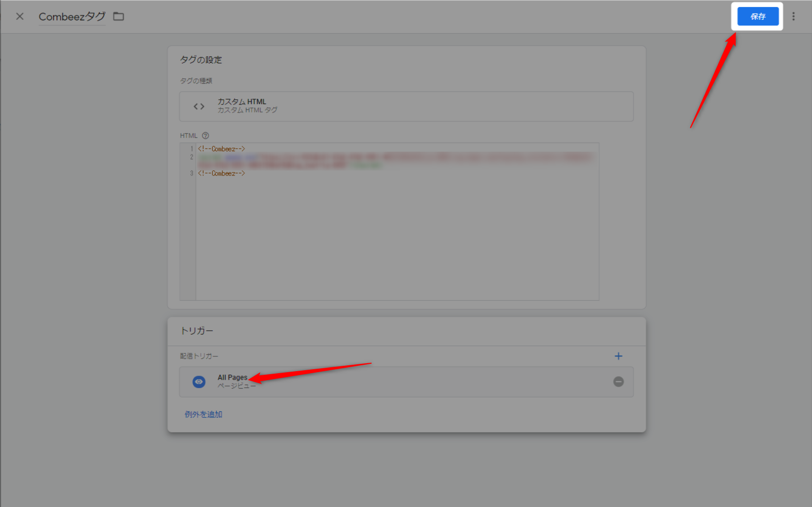Open the folder icon next to tag name

[x=119, y=16]
